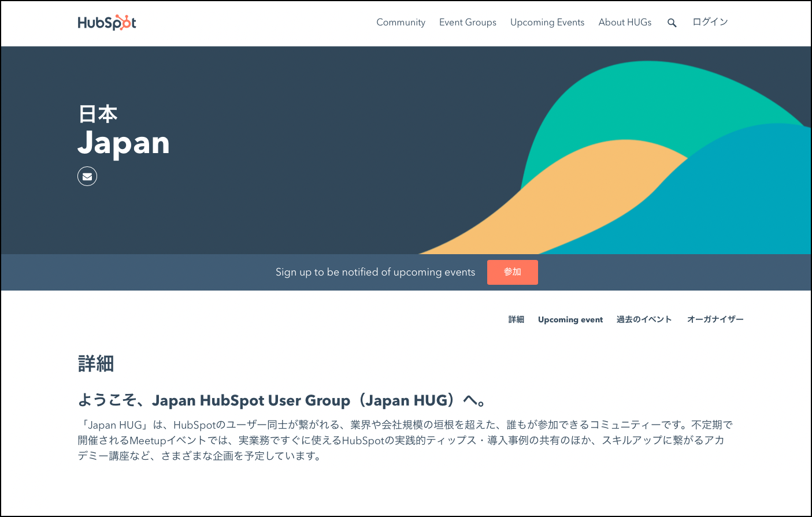Viewport: 812px width, 517px height.
Task: Click 'Sign up to be notified' text
Action: point(375,272)
